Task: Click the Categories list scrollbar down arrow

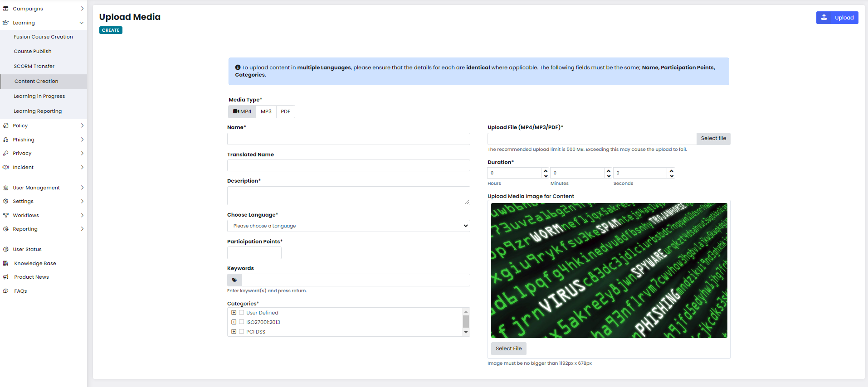Action: tap(466, 332)
